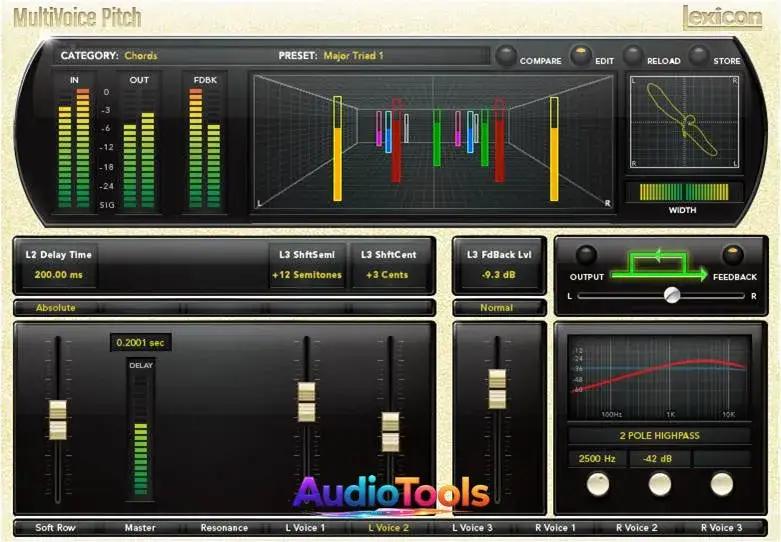Click the right red voice bar

[x=499, y=140]
